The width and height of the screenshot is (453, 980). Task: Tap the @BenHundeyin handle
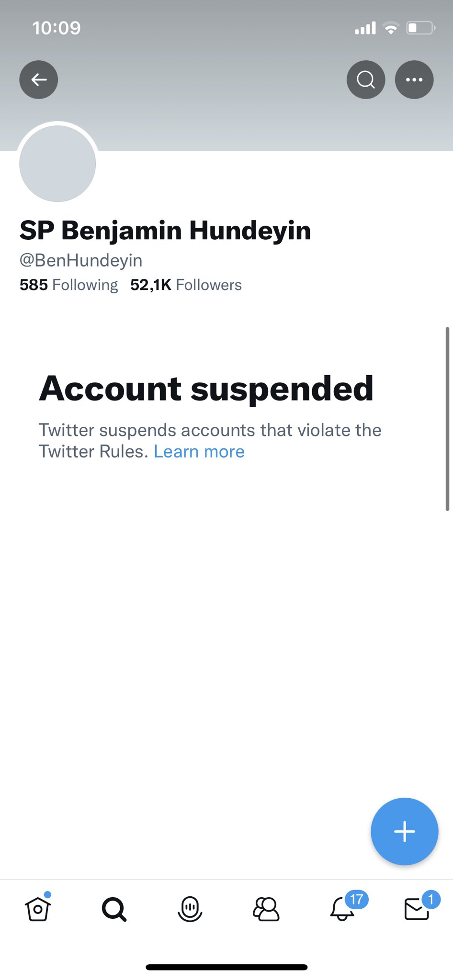(81, 260)
